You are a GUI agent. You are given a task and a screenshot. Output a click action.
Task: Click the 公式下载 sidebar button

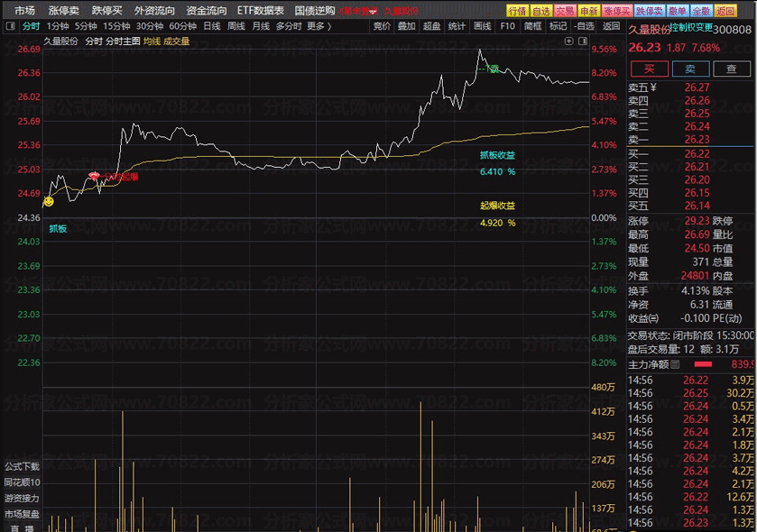[x=23, y=466]
